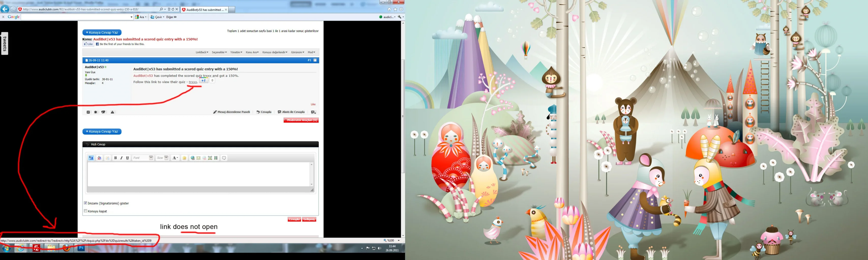Open the Konu Ara dropdown

[x=252, y=52]
